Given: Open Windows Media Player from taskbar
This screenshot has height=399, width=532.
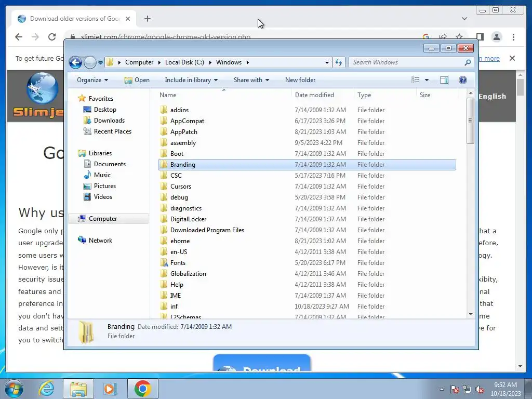Looking at the screenshot, I should [110, 389].
